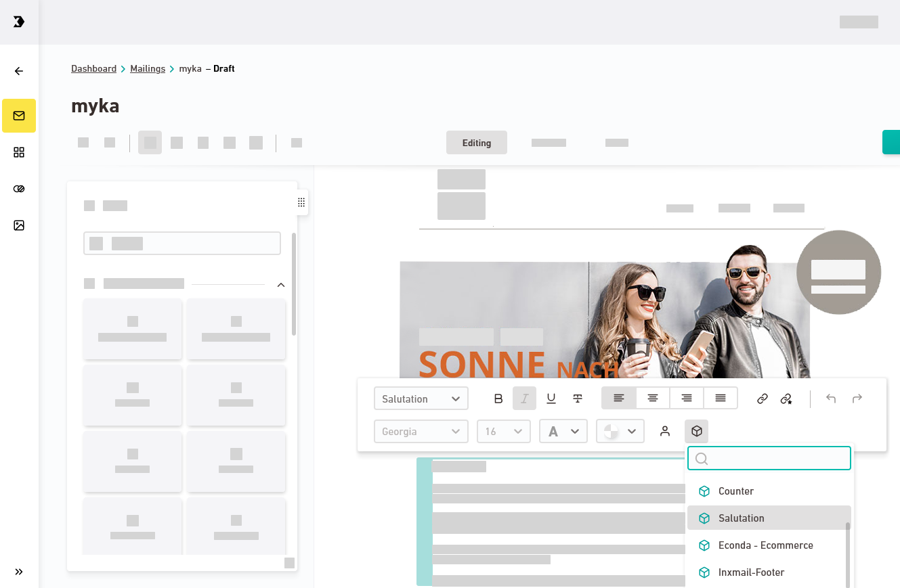900x588 pixels.
Task: Open the Georgia font dropdown
Action: 421,431
